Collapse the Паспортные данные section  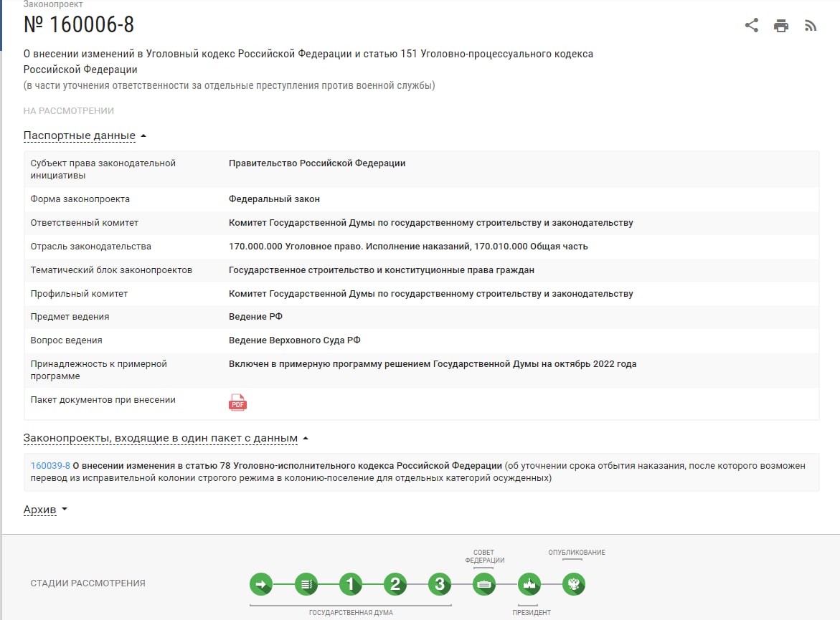click(x=85, y=135)
